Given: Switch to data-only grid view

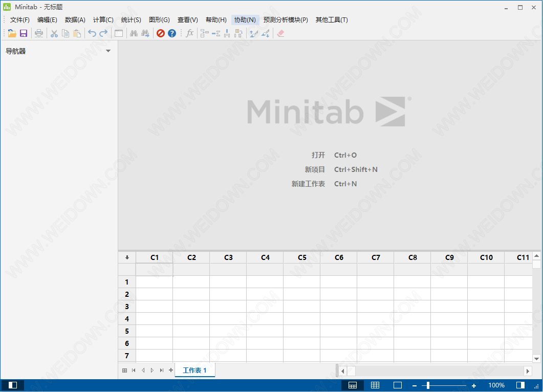Looking at the screenshot, I should 375,385.
